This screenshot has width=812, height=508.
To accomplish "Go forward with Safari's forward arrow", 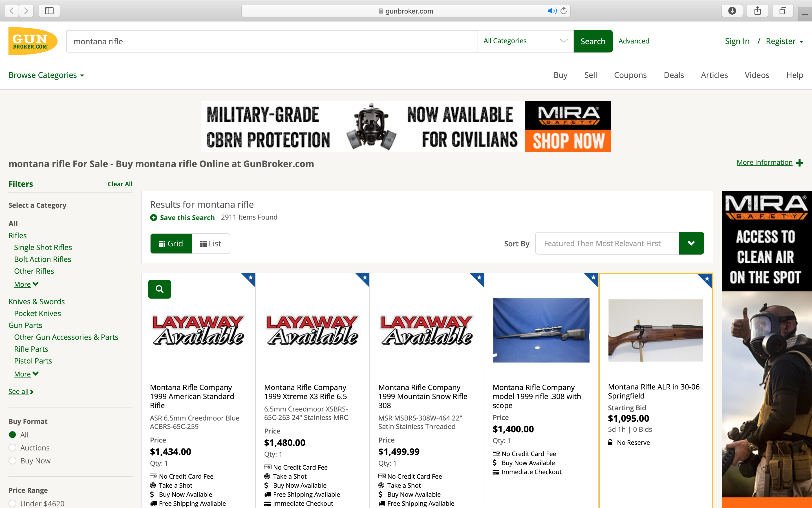I will click(x=26, y=11).
